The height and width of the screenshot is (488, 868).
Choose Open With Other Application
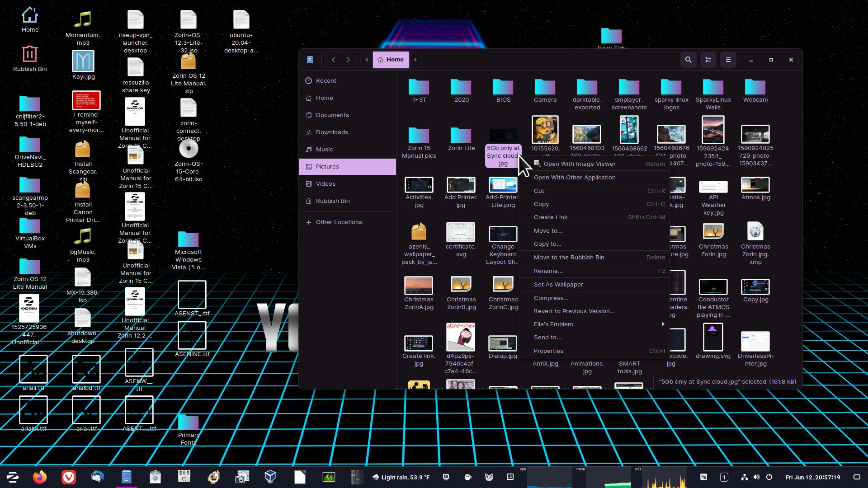pos(574,177)
